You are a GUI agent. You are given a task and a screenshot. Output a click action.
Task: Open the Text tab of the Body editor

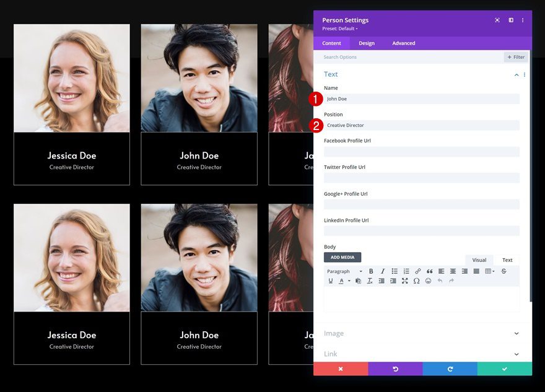point(507,259)
